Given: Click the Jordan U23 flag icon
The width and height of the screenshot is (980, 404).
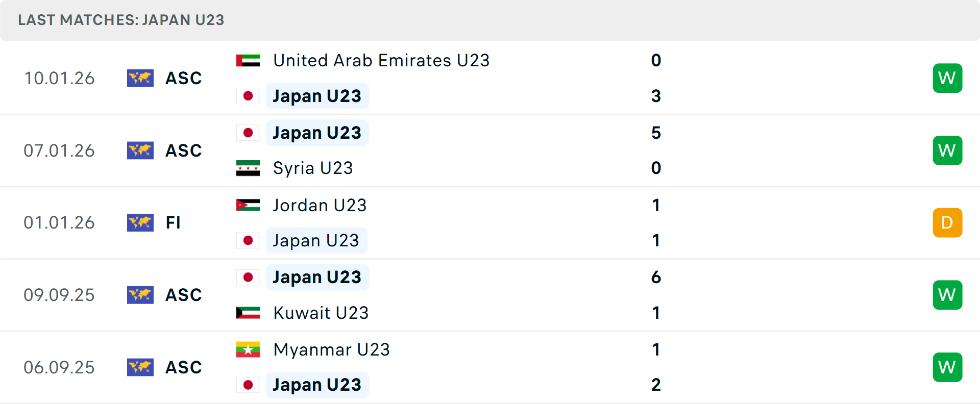Looking at the screenshot, I should tap(248, 205).
